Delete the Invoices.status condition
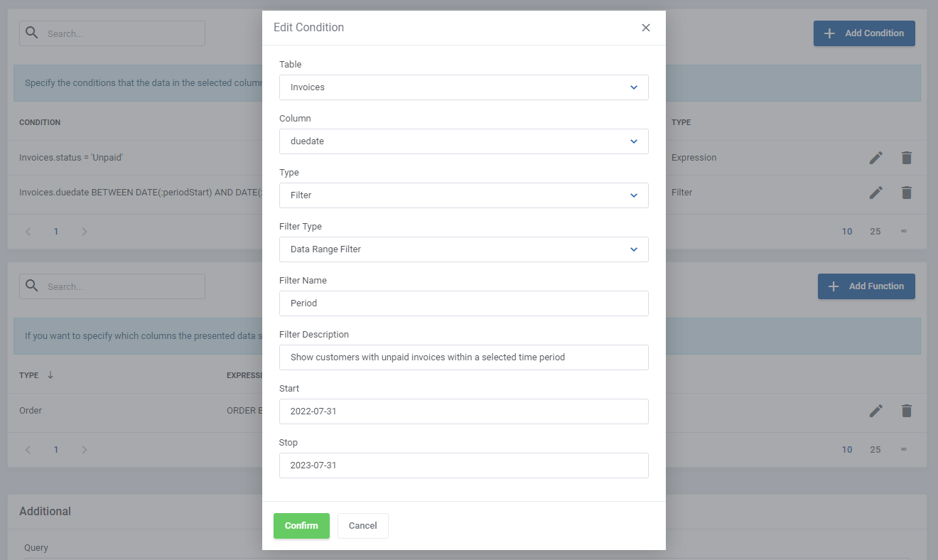Viewport: 938px width, 560px height. (x=907, y=157)
